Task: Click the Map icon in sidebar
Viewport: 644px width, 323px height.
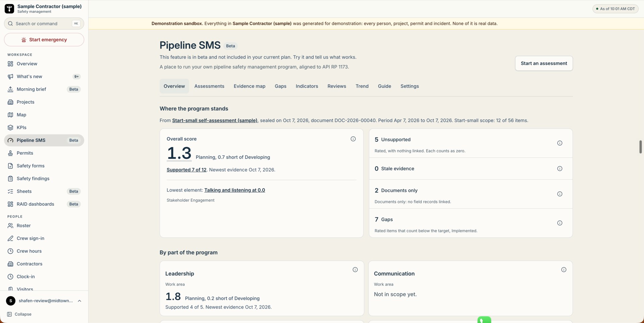Action: (10, 115)
